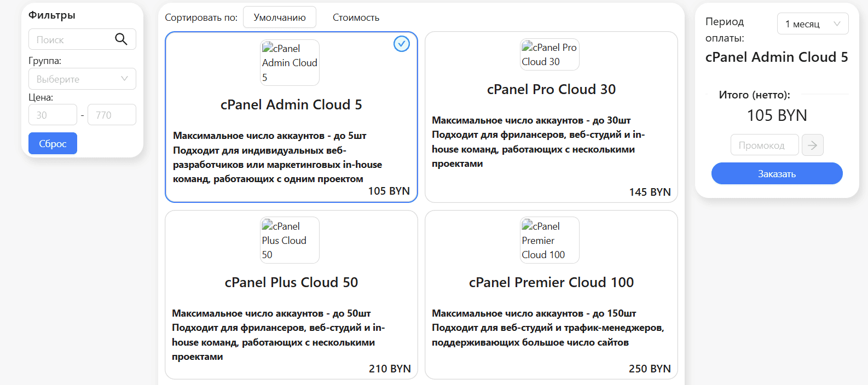Click the search magnifier icon in filters
Viewport: 868px width, 385px height.
point(121,39)
